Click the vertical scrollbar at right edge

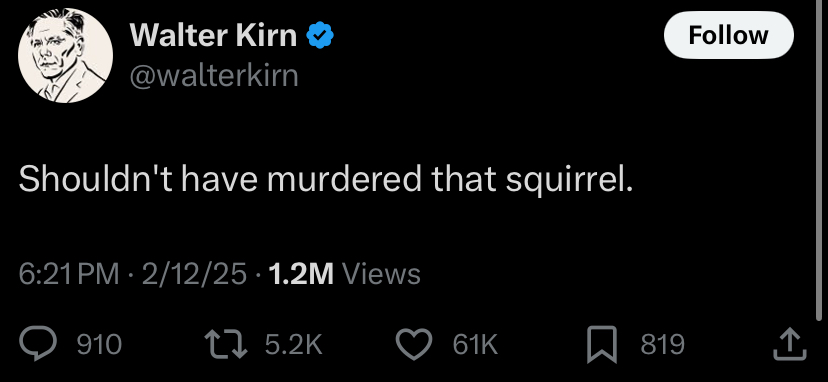point(818,161)
